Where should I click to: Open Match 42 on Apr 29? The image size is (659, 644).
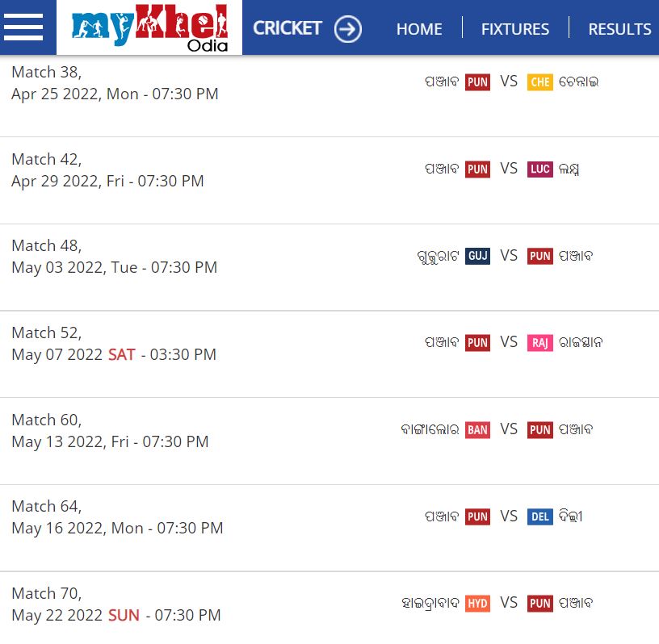click(107, 170)
